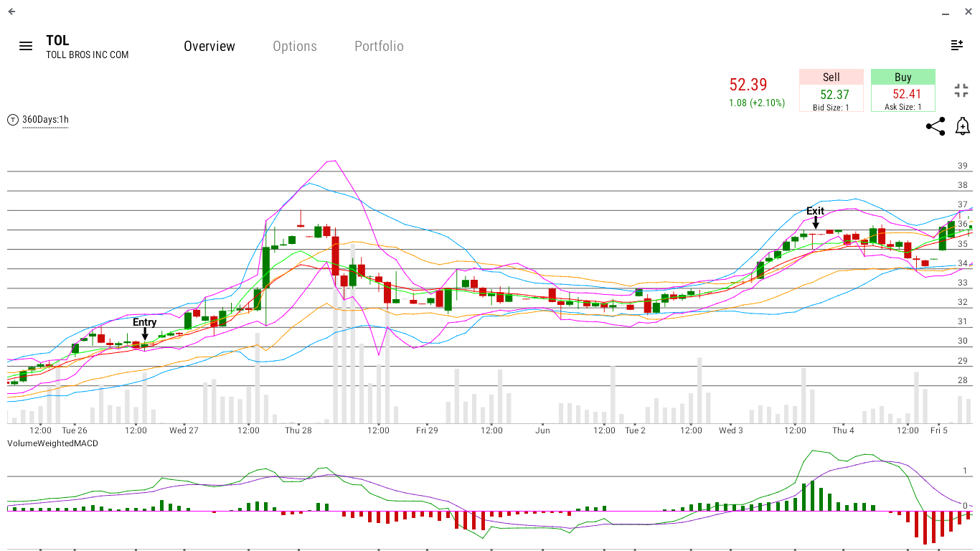Screen dimensions: 980x551
Task: Click the Buy button at 52.41
Action: point(903,90)
